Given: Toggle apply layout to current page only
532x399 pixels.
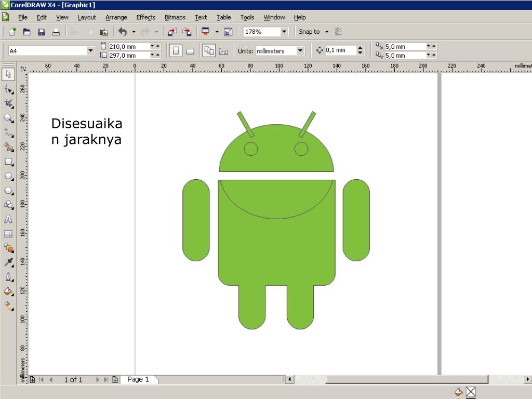Looking at the screenshot, I should click(223, 51).
